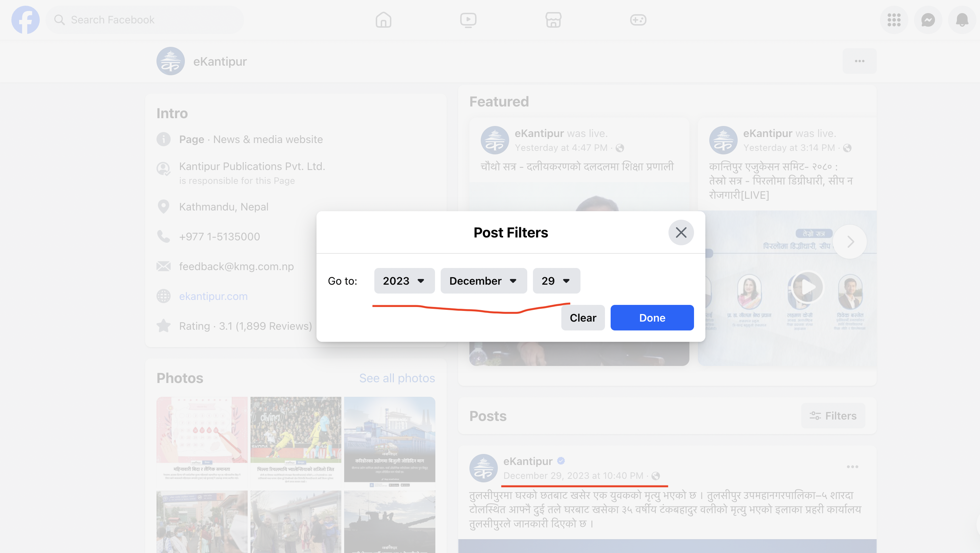Click the globe icon beside 4:47 PM
Viewport: 980px width, 553px height.
pyautogui.click(x=620, y=148)
